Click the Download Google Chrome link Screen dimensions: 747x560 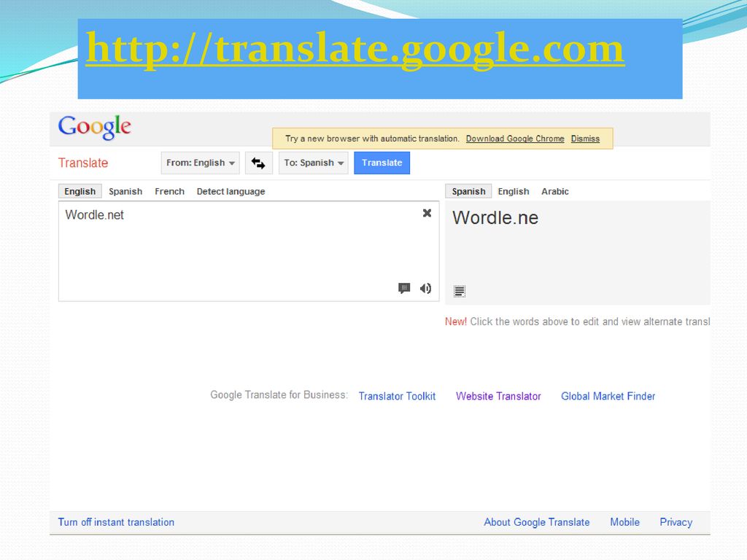click(515, 139)
